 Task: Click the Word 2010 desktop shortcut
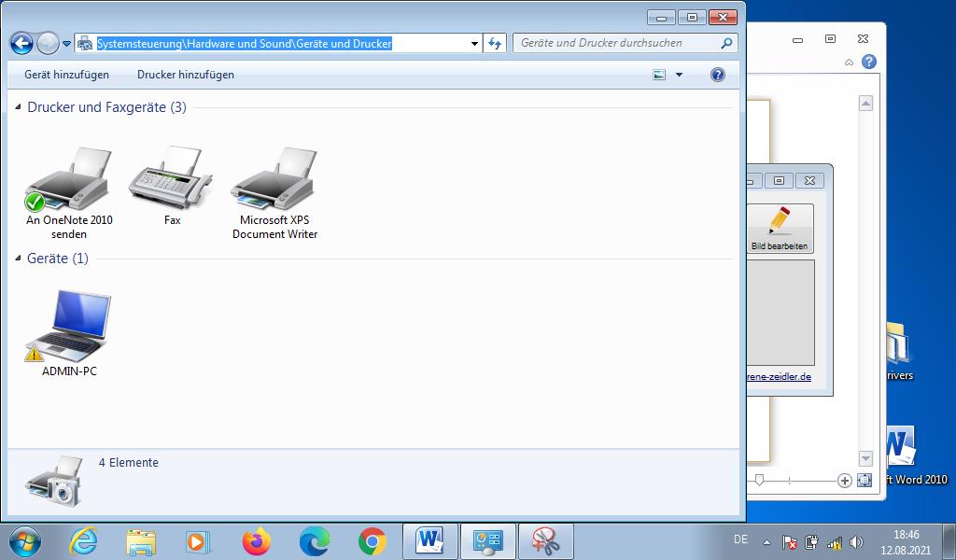pos(914,455)
